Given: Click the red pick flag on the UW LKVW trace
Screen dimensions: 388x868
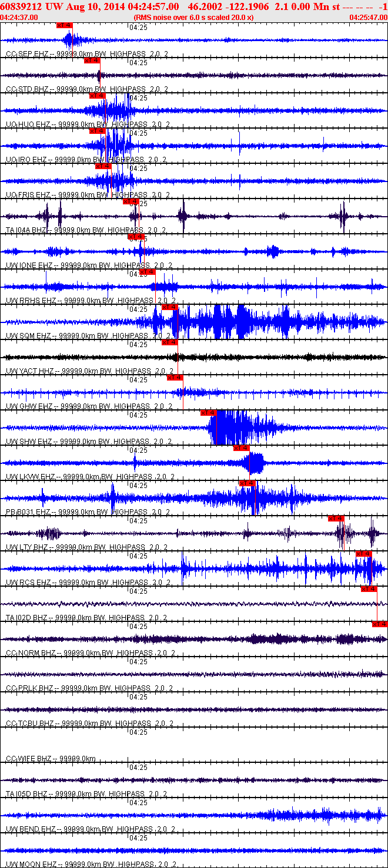Looking at the screenshot, I should 242,448.
